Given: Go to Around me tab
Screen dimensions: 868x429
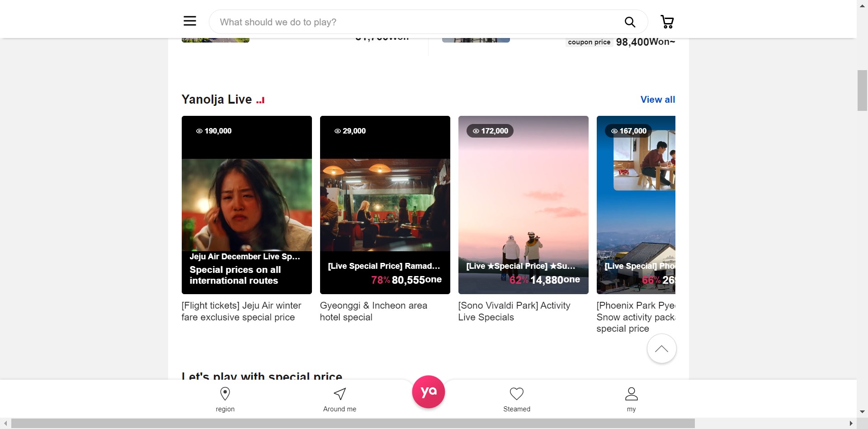Looking at the screenshot, I should pos(340,399).
